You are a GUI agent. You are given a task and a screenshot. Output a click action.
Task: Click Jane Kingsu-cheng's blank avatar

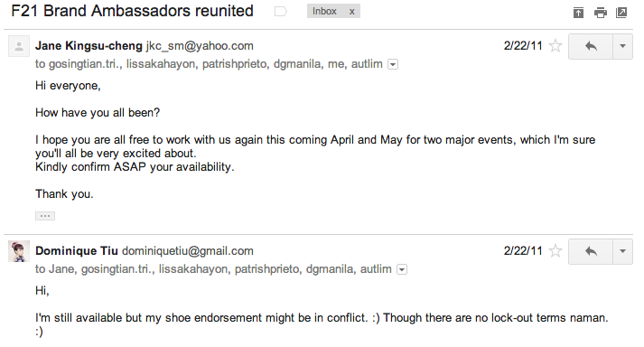point(19,46)
